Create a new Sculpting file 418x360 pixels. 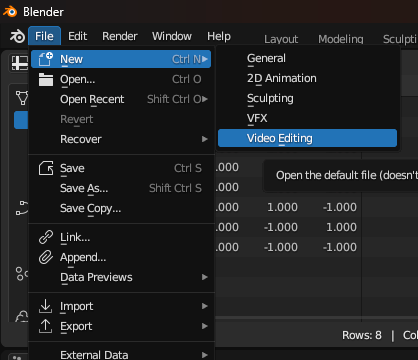tap(307, 98)
